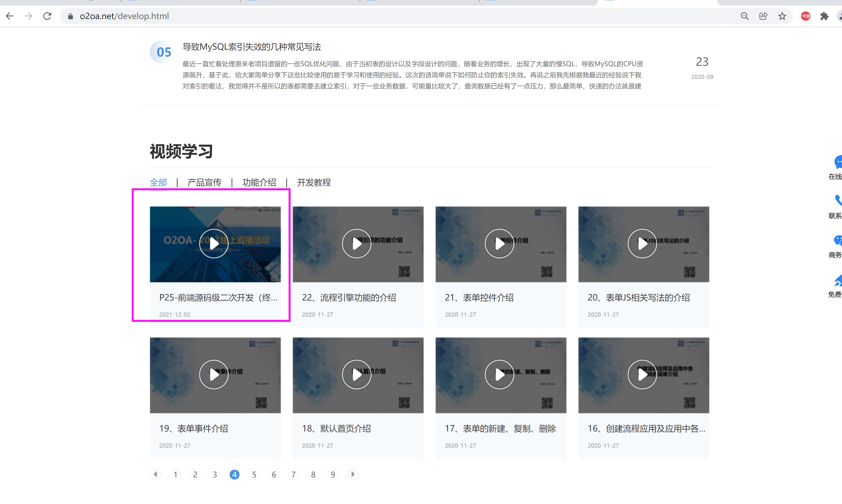Viewport: 842px width, 504px height.
Task: Switch to the 功能介绍 tab
Action: 259,182
